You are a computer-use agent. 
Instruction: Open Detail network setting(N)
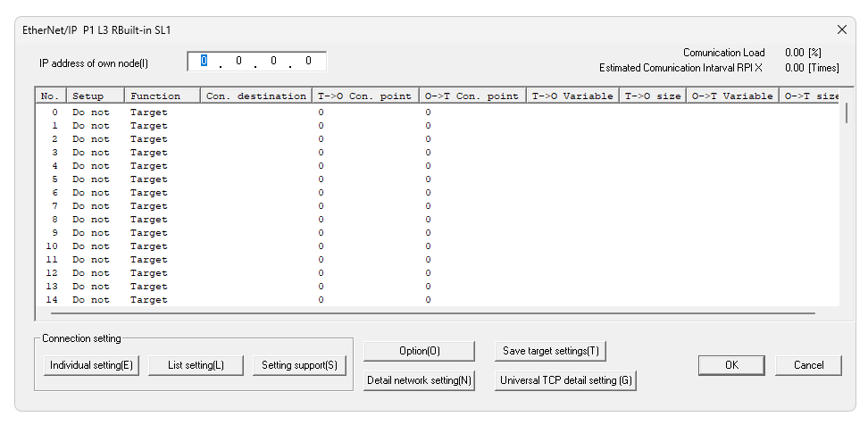tap(419, 380)
